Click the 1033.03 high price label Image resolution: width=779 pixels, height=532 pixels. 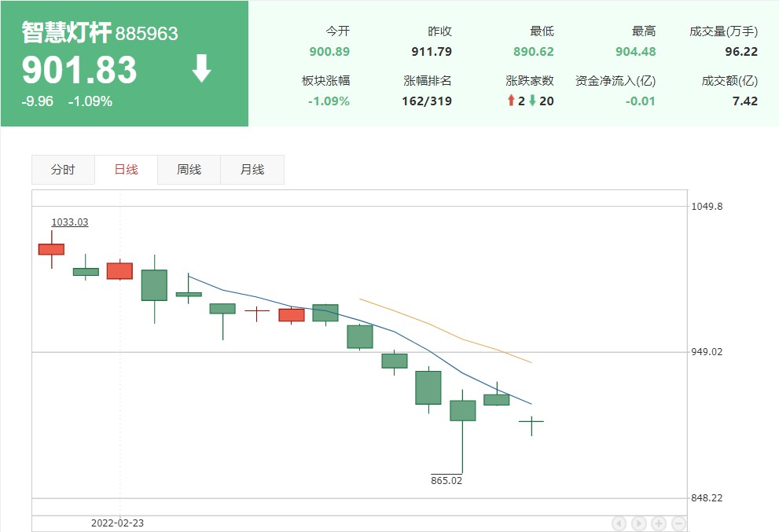click(x=70, y=222)
